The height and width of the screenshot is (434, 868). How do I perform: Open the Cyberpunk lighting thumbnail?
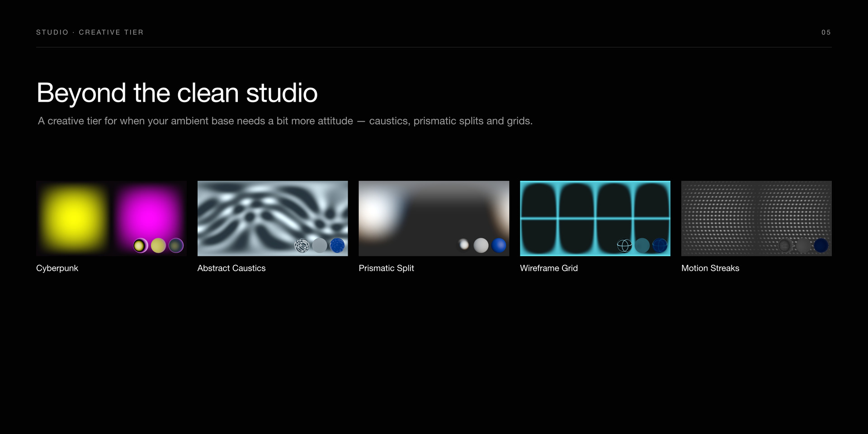pos(111,218)
